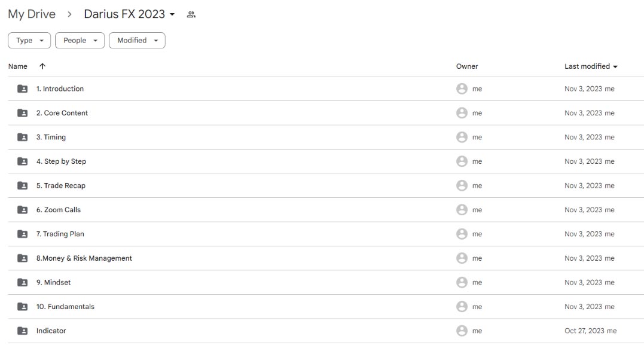The width and height of the screenshot is (644, 351).
Task: Select the 7. Trading Plan folder
Action: point(326,234)
